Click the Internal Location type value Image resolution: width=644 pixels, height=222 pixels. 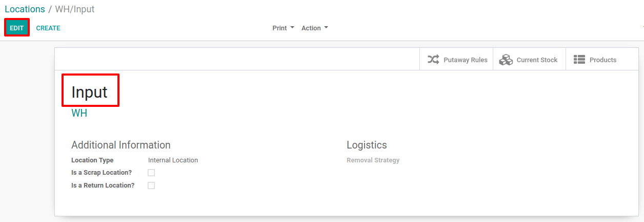coord(173,160)
